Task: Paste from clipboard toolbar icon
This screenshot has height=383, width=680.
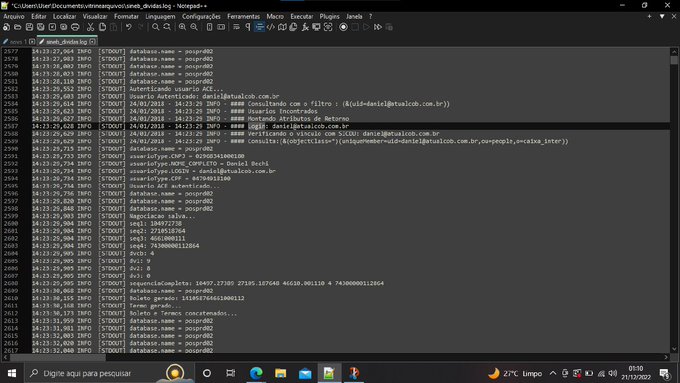Action: [114, 27]
